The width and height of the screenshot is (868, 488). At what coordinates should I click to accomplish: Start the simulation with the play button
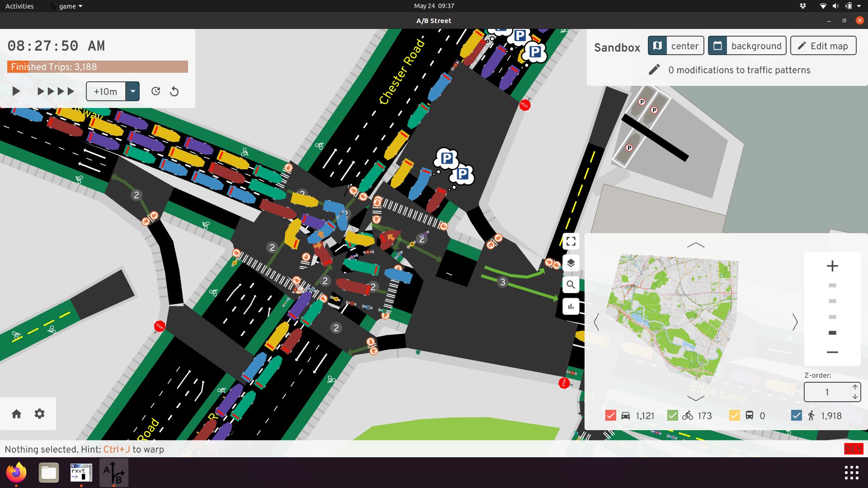pyautogui.click(x=16, y=91)
